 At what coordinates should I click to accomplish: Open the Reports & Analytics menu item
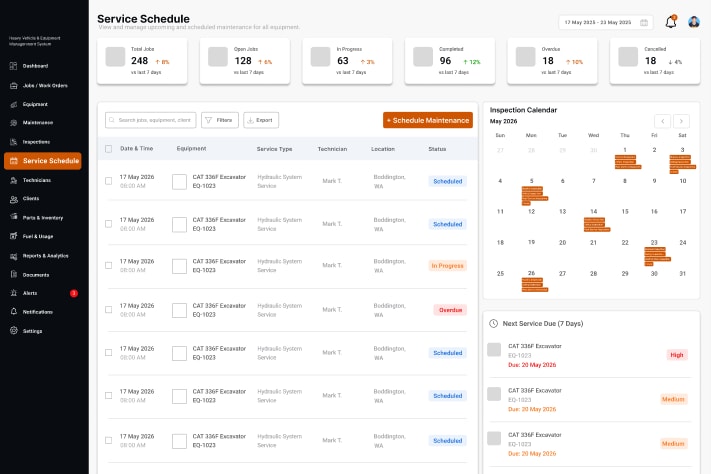coord(45,256)
